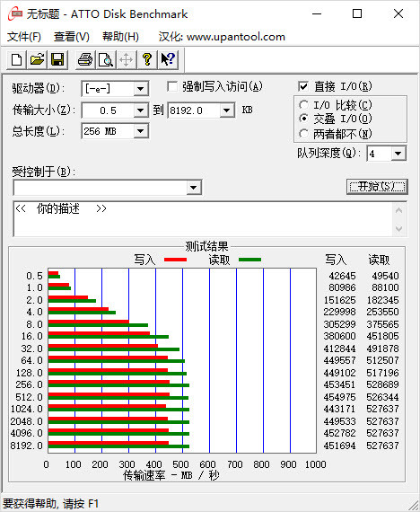Select the 交叠 I/O(O) radio button
Viewport: 420px width, 512px height.
coord(303,119)
